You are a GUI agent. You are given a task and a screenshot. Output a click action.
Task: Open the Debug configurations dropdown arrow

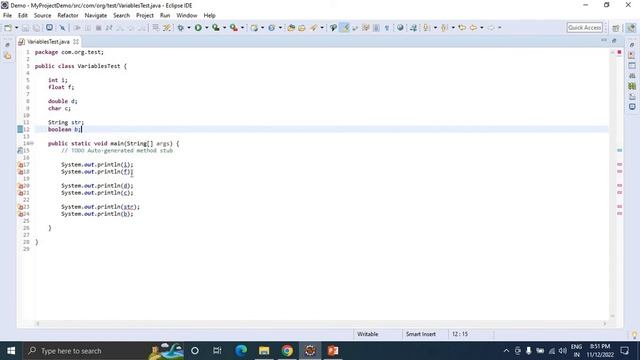tap(189, 28)
